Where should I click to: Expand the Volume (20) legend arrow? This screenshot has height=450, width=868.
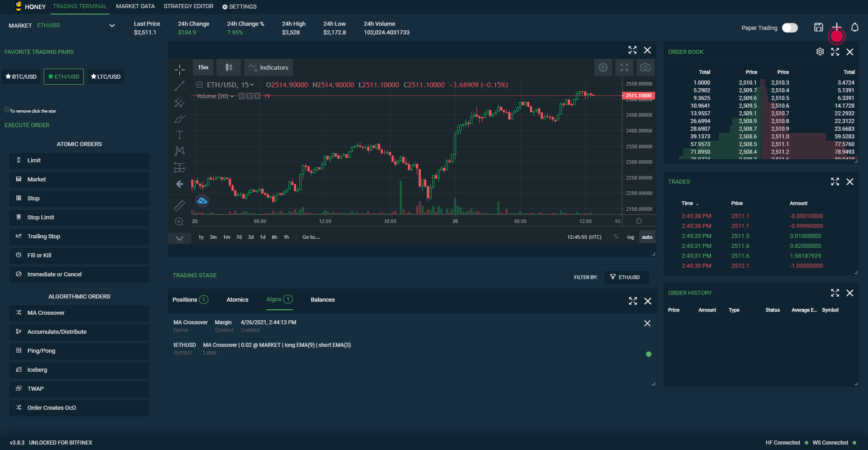pos(232,96)
